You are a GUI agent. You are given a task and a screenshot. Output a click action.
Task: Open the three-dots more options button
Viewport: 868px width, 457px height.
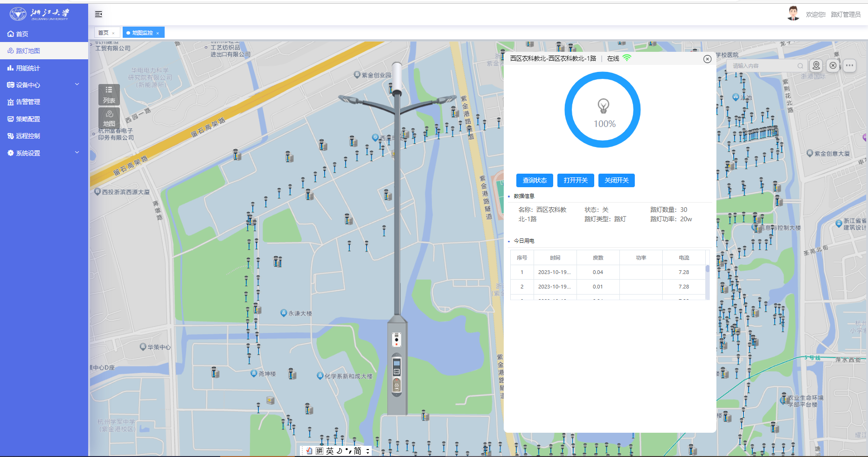(x=849, y=66)
